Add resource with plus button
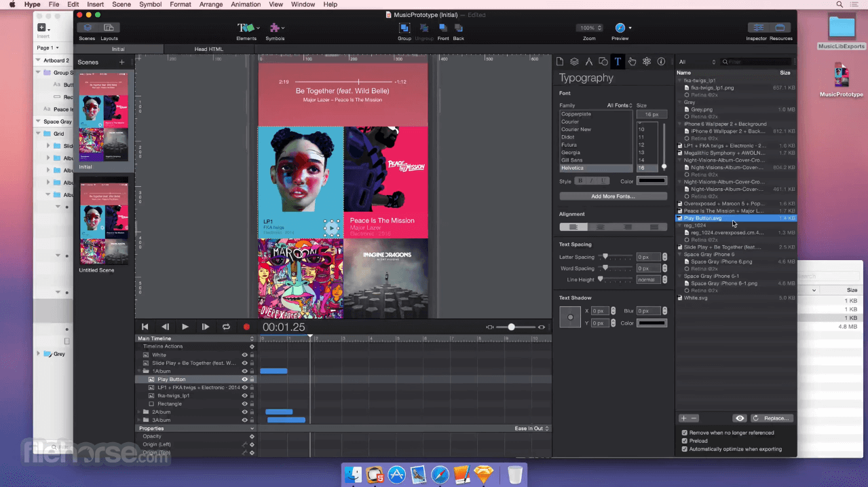The height and width of the screenshot is (487, 868). coord(684,418)
